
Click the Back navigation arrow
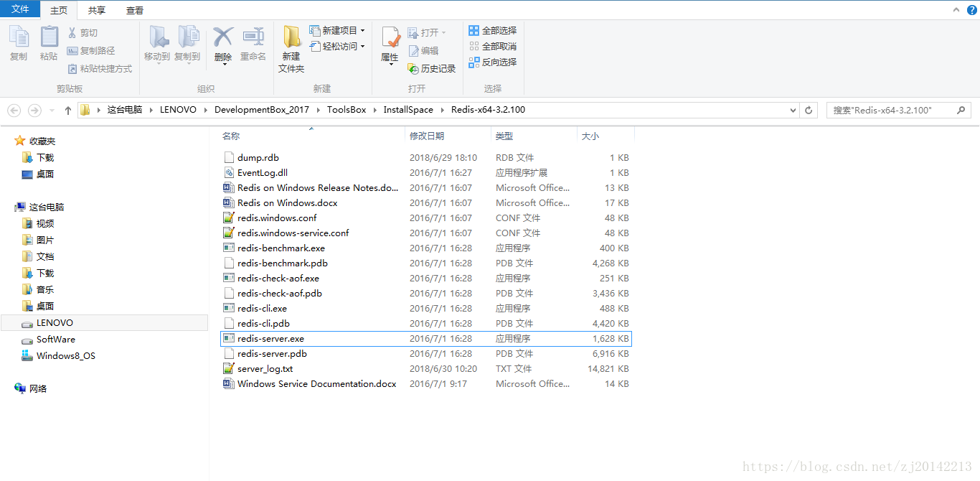(x=14, y=111)
